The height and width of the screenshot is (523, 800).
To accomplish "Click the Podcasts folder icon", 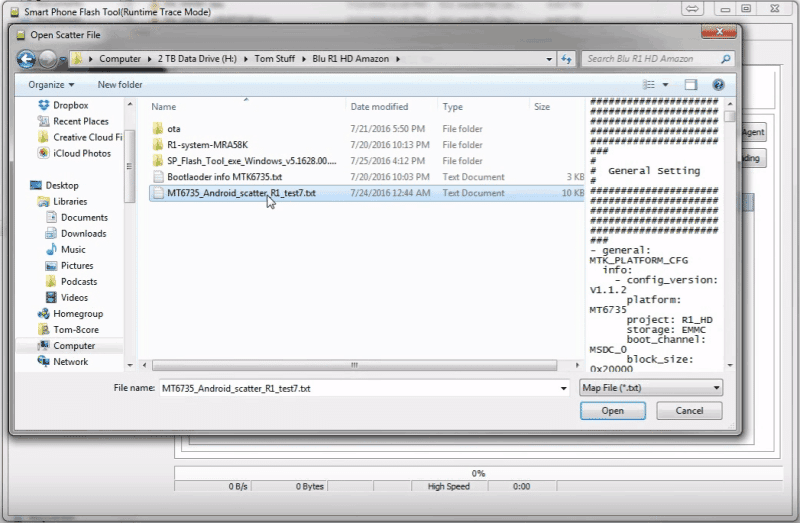I will tap(52, 282).
